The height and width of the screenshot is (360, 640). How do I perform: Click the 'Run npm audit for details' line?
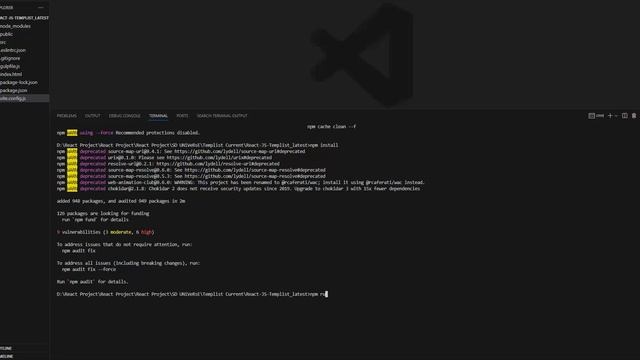tap(92, 282)
